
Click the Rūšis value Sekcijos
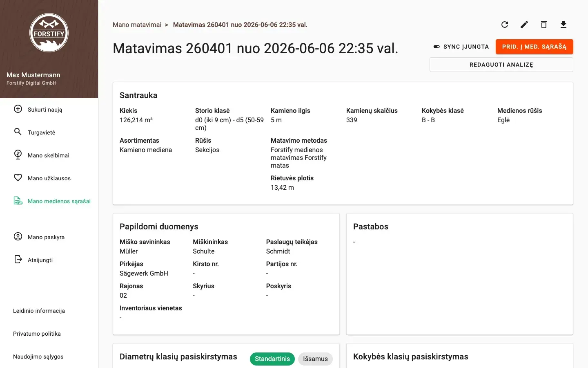[x=207, y=150]
